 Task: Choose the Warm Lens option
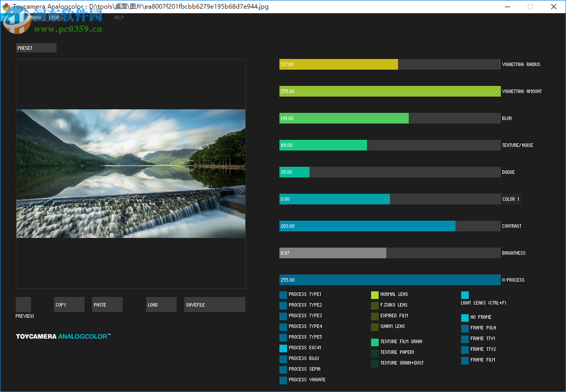[375, 326]
